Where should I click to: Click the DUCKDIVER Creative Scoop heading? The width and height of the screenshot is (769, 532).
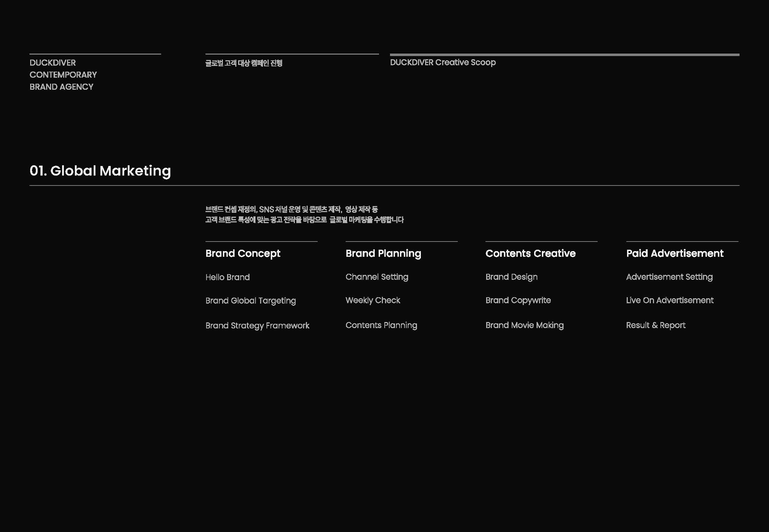point(443,62)
